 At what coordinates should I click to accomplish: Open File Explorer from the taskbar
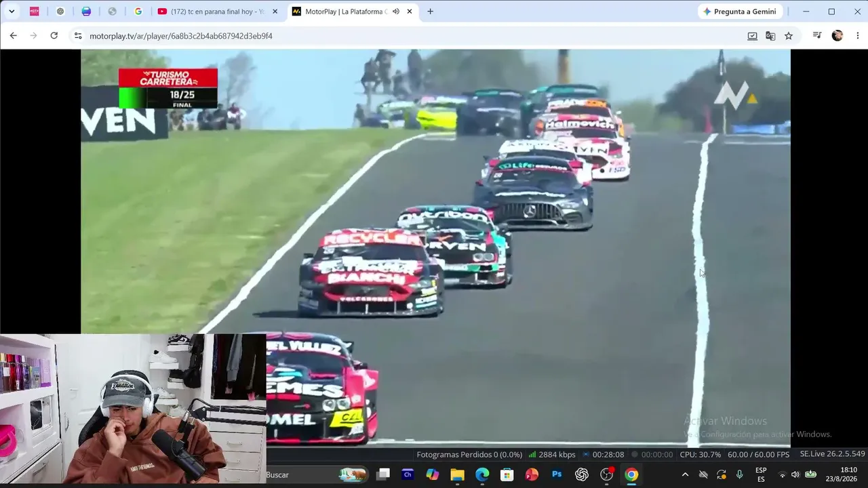457,474
